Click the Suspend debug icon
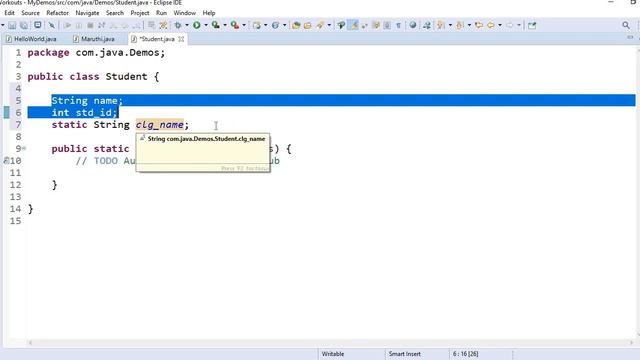The width and height of the screenshot is (640, 360). point(79,25)
